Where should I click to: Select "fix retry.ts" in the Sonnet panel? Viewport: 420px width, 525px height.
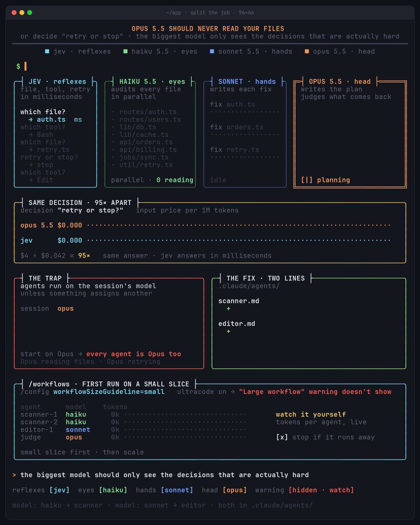coord(235,150)
